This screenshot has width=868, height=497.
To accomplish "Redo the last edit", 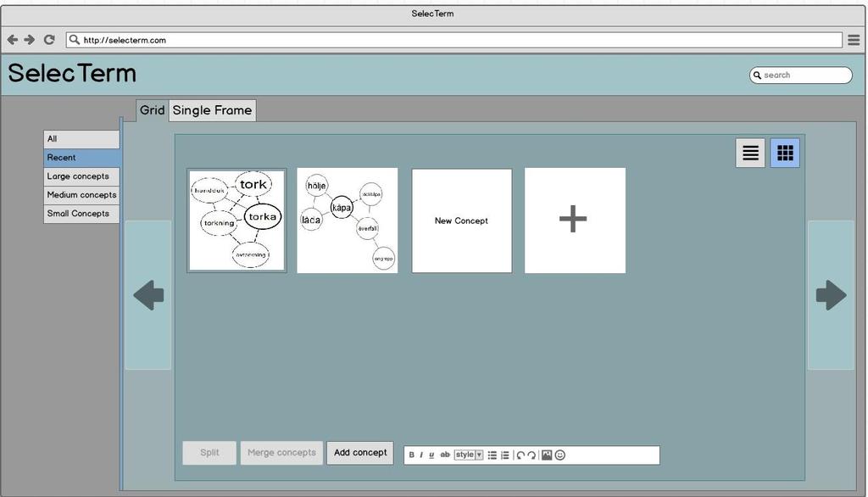I will point(531,455).
